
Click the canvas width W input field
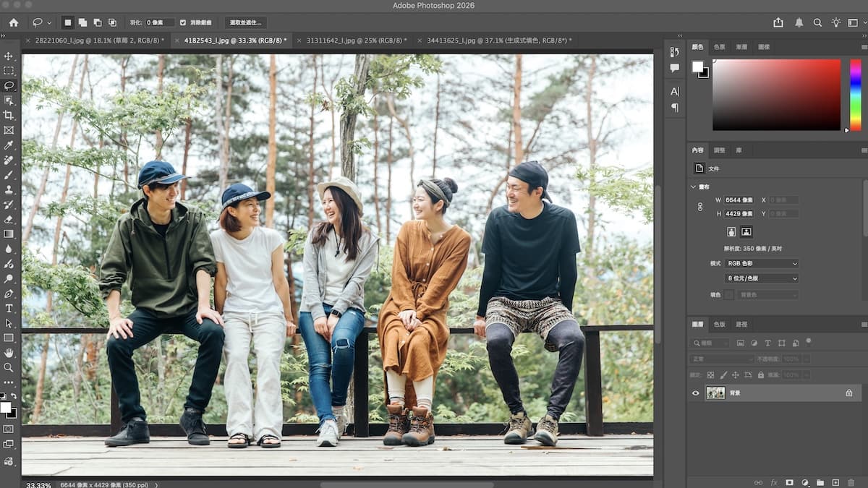point(739,200)
